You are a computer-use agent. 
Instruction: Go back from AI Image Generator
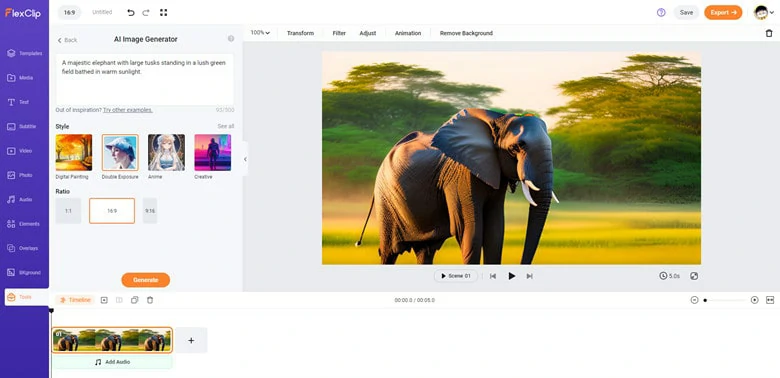67,40
